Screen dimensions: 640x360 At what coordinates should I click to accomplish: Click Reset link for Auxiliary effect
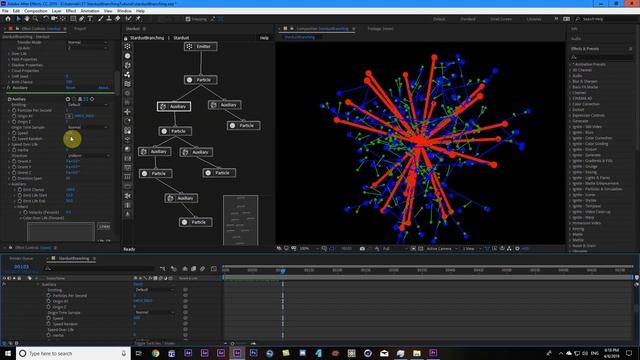(x=70, y=88)
